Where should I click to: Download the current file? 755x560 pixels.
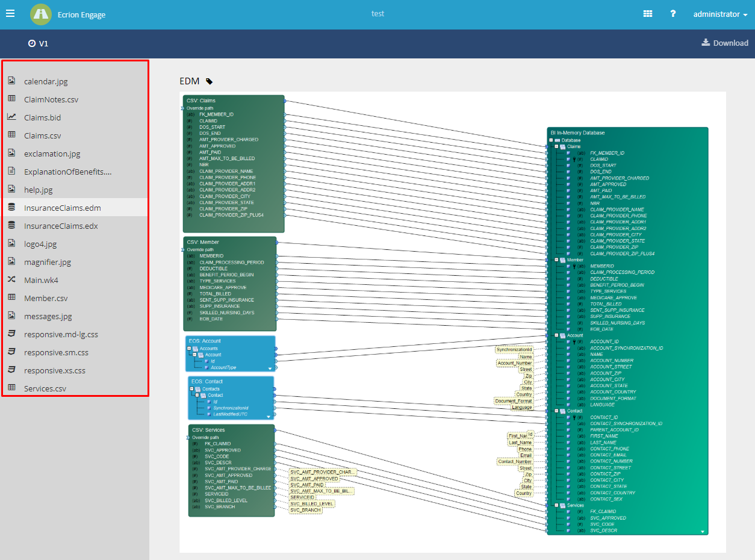click(725, 43)
